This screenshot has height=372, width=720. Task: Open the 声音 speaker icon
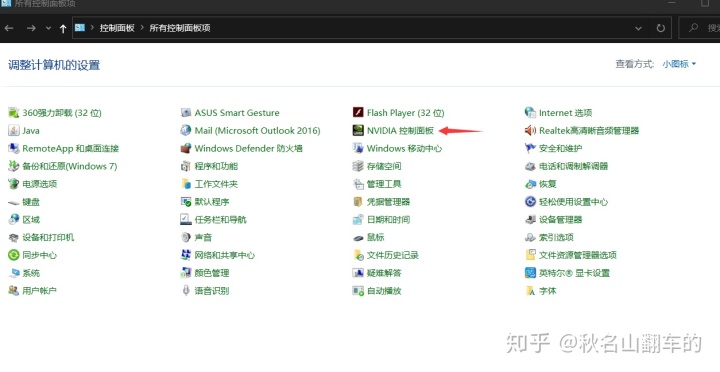(186, 237)
